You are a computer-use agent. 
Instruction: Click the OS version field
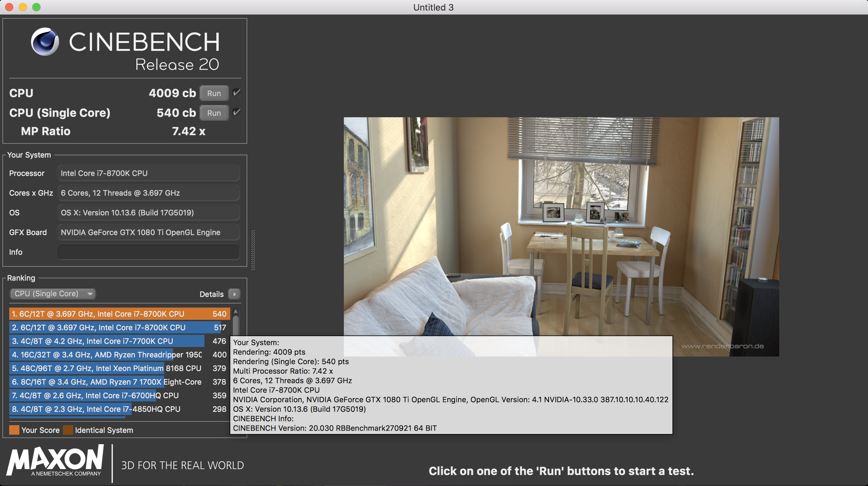click(x=149, y=213)
